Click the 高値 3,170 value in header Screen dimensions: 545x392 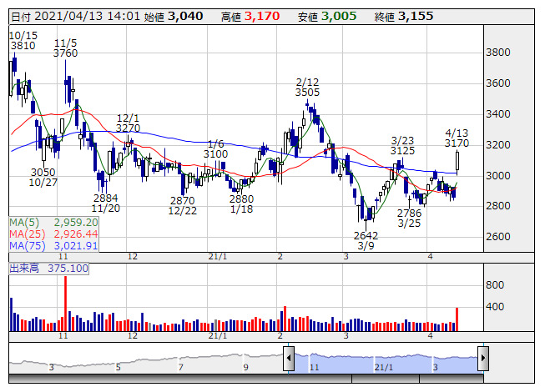pos(261,16)
